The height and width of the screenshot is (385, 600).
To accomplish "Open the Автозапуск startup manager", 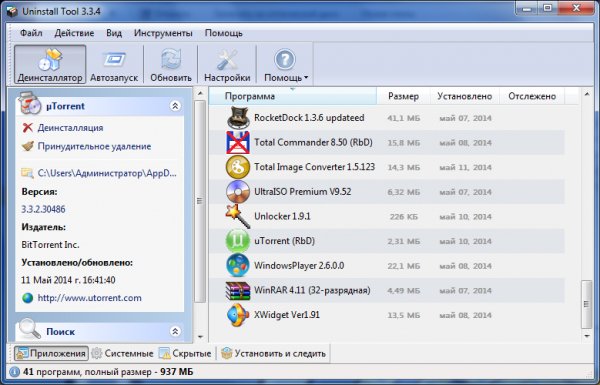I will click(x=114, y=64).
